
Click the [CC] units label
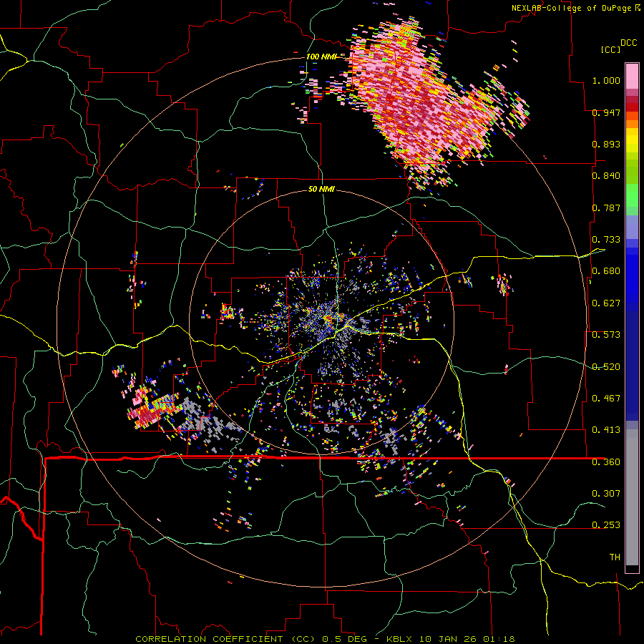pyautogui.click(x=611, y=49)
